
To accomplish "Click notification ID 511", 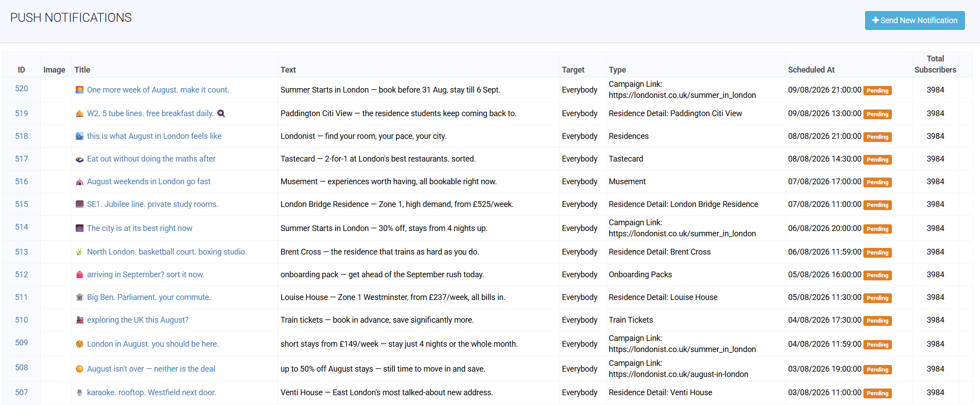I will [21, 297].
